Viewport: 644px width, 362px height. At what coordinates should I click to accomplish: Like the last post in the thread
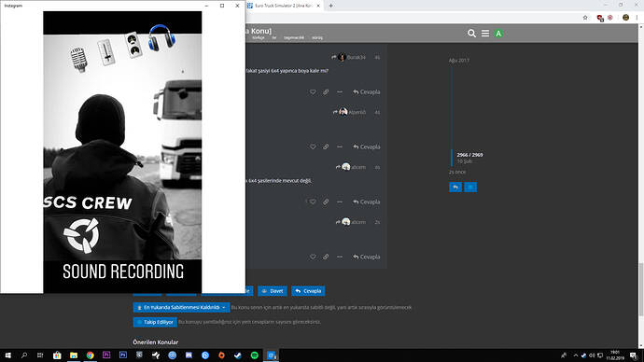[x=313, y=257]
